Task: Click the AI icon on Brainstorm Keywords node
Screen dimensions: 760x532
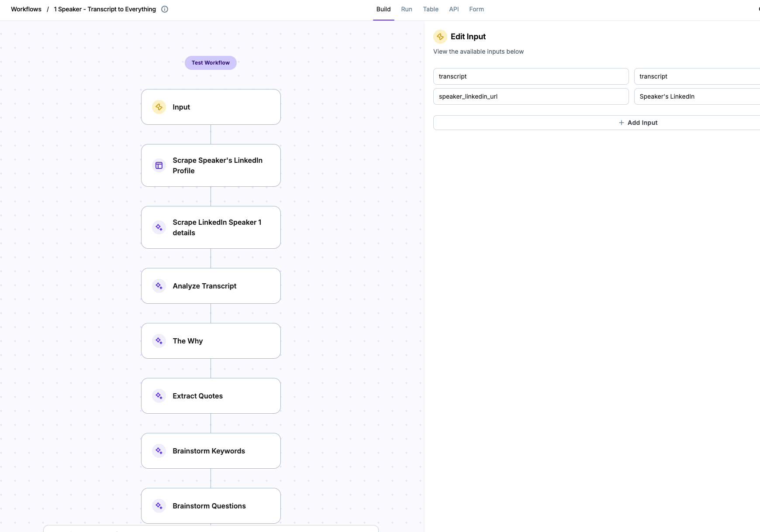Action: click(x=159, y=451)
